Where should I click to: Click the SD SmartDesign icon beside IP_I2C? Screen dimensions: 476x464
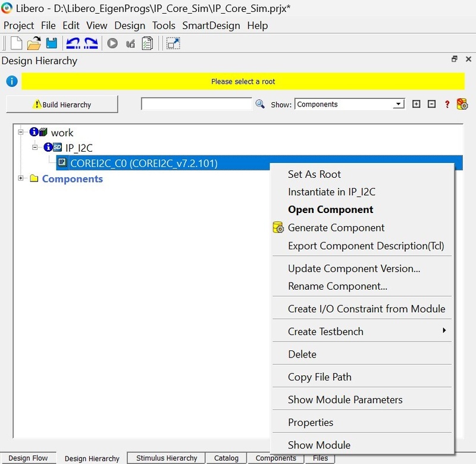tap(57, 148)
